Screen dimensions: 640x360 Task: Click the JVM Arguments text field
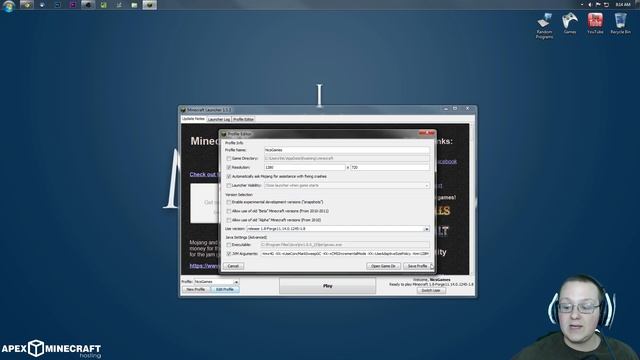coord(345,253)
